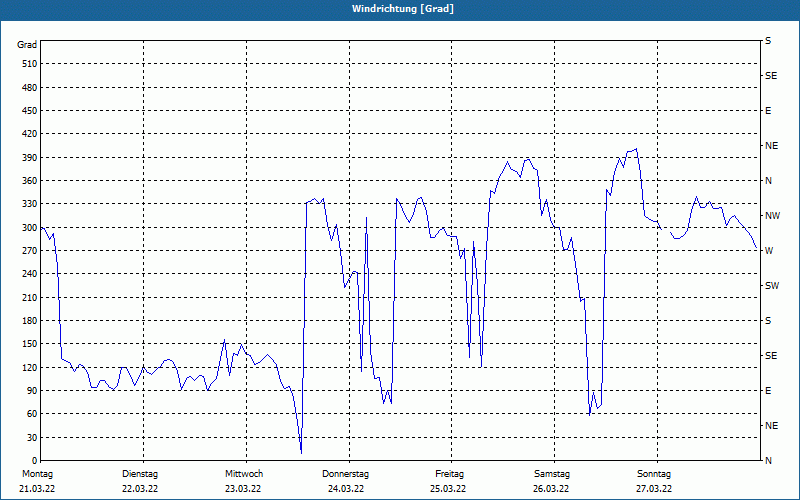Viewport: 800px width, 500px height.
Task: Select the 480 value on the degree axis
Action: pos(29,87)
